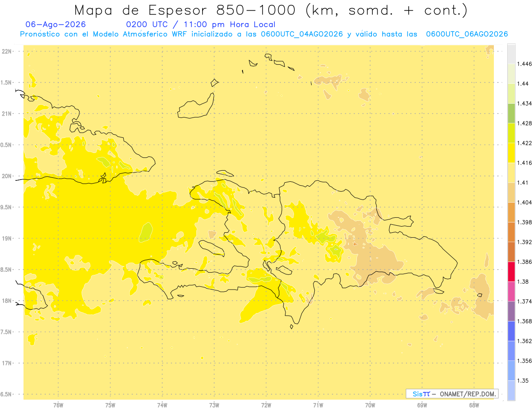Click the WRF forecast description line
The height and width of the screenshot is (411, 532).
[x=264, y=34]
